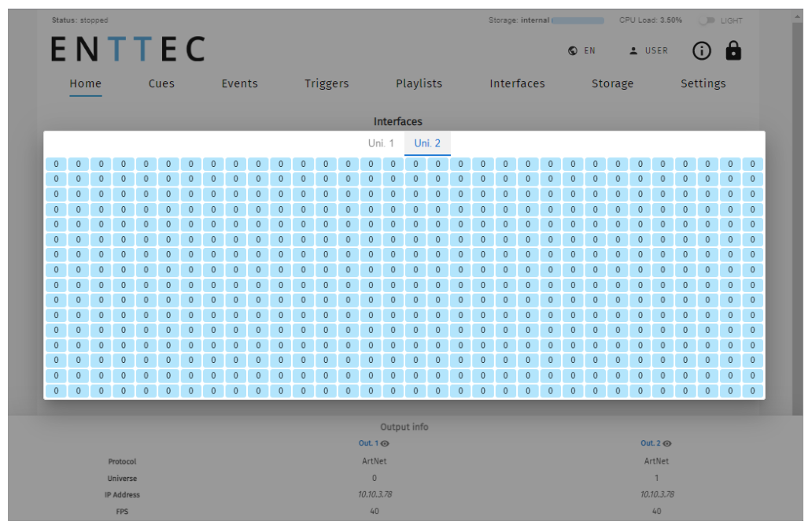Click the internal storage usage bar
Image resolution: width=812 pixels, height=529 pixels.
click(578, 20)
